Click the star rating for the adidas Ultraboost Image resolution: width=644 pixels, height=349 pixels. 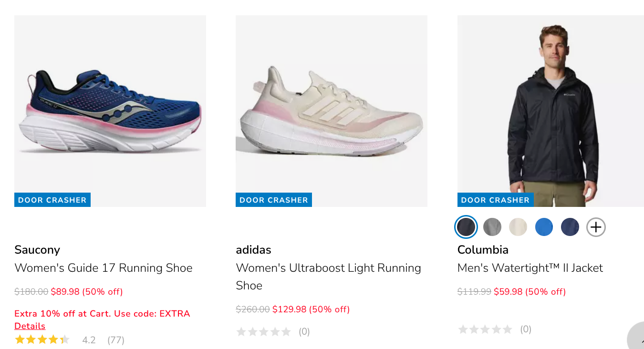click(264, 331)
